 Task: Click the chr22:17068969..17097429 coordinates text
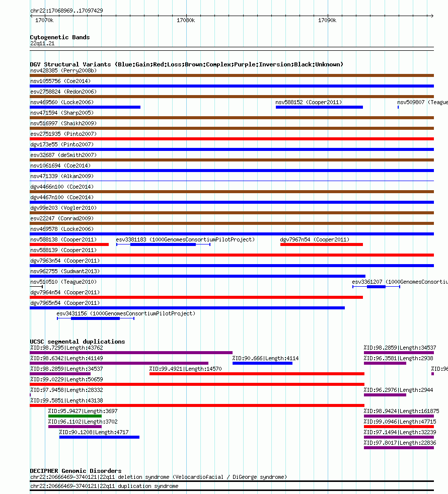click(x=66, y=11)
